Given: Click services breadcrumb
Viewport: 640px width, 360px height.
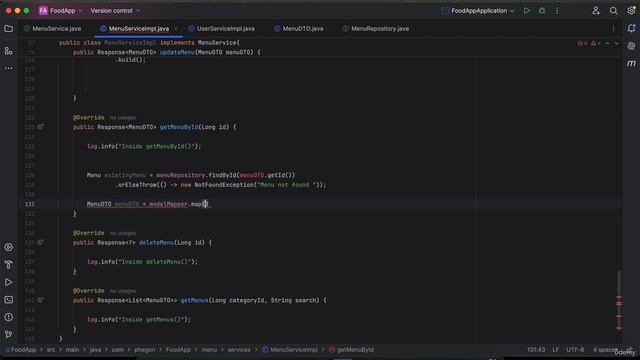Looking at the screenshot, I should pos(239,350).
